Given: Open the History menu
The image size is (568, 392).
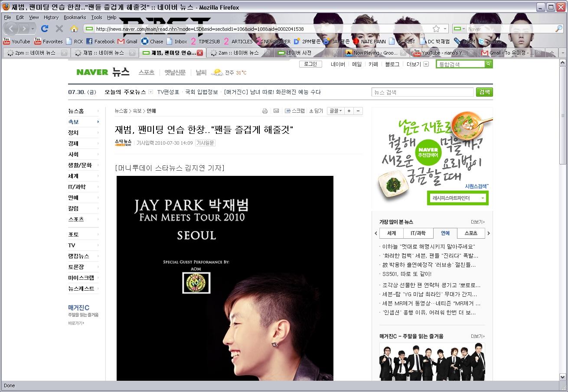Looking at the screenshot, I should (x=51, y=17).
